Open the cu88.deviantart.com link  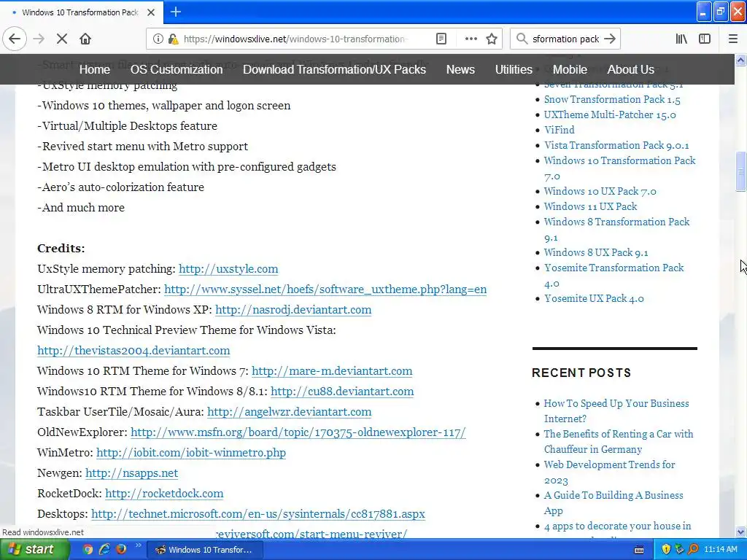coord(342,392)
